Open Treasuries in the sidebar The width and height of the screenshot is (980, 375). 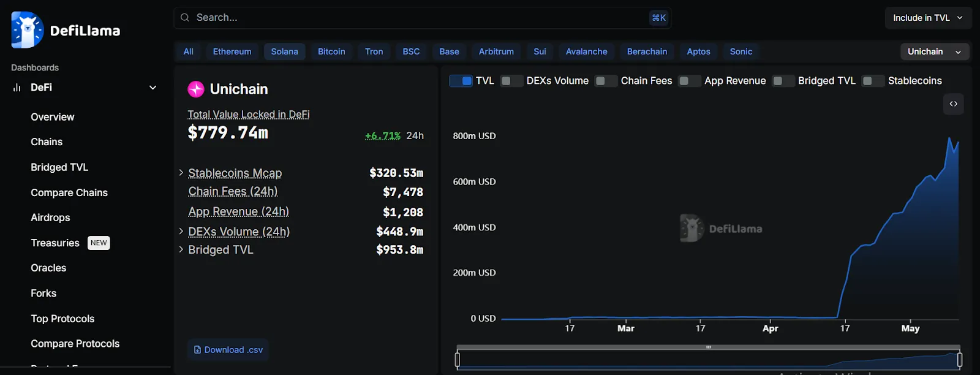point(55,243)
